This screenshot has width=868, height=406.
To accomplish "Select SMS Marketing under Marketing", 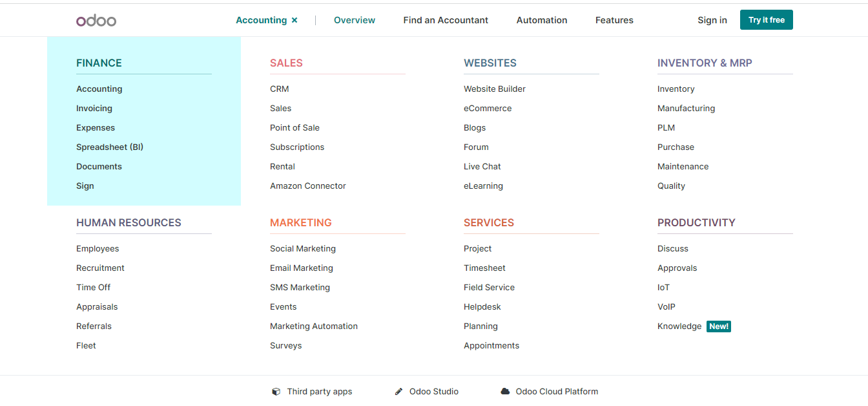I will 300,287.
